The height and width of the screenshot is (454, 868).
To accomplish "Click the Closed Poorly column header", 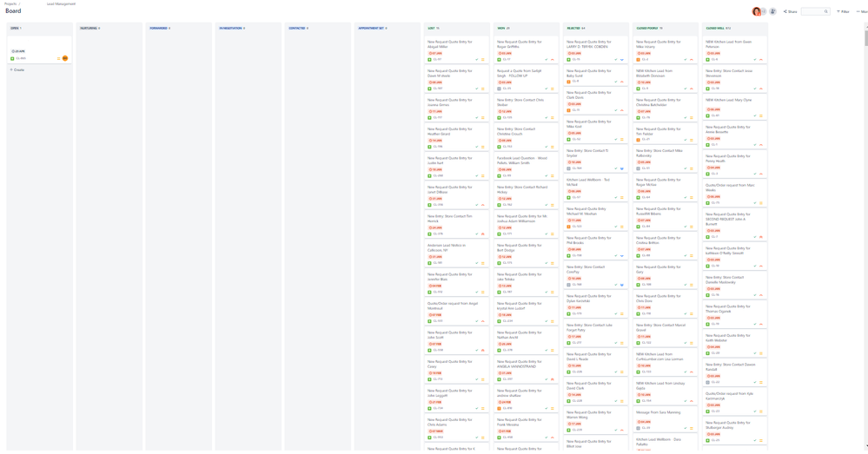I will coord(649,28).
